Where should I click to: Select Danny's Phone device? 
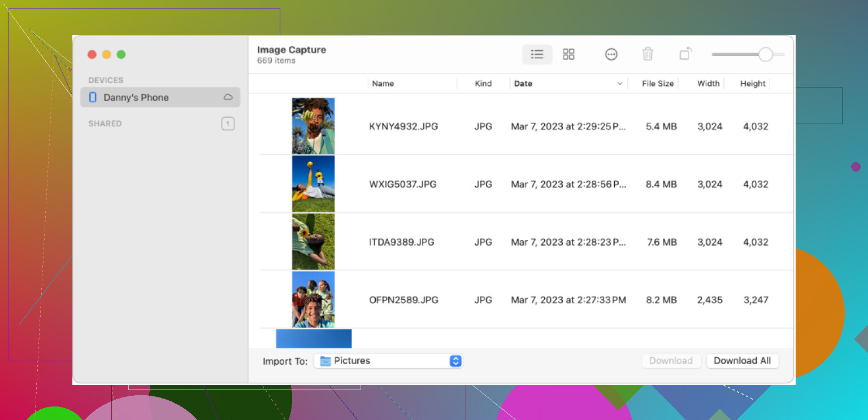point(160,97)
